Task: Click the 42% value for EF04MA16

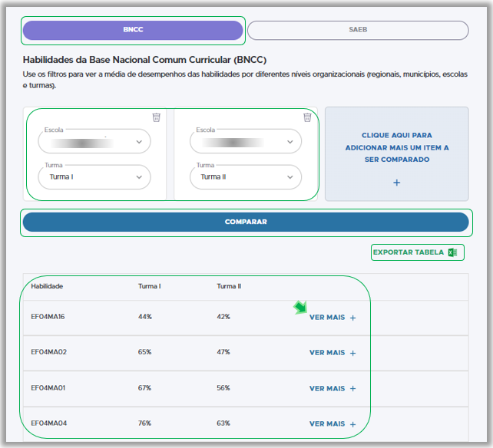Action: [223, 317]
